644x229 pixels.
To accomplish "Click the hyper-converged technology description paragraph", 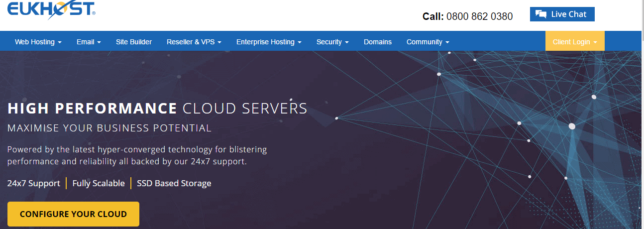I will pos(137,155).
